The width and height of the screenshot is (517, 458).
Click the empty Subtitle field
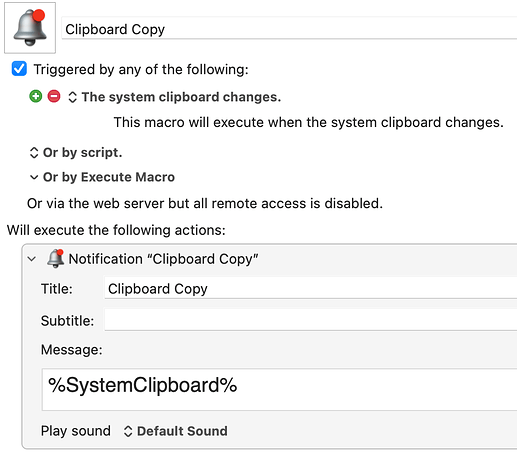click(x=311, y=320)
